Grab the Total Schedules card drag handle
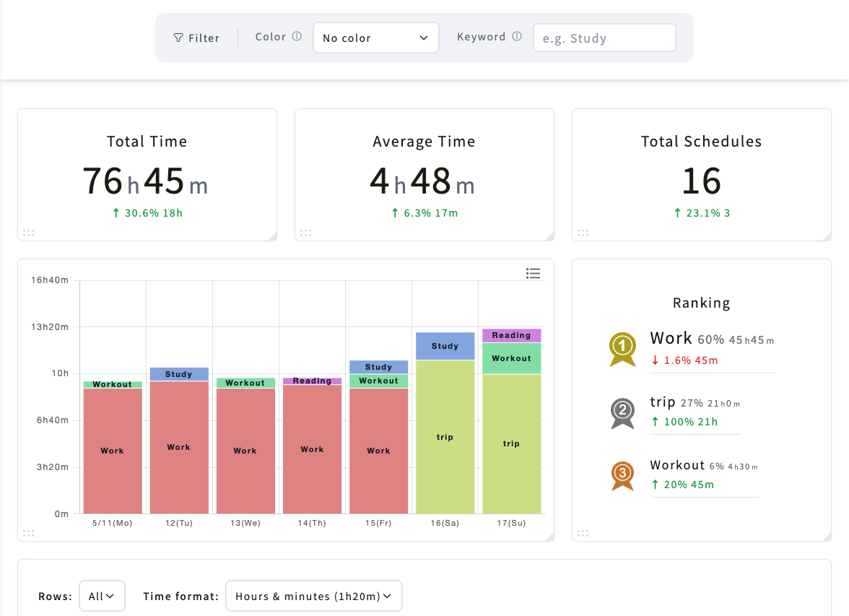The height and width of the screenshot is (616, 849). pos(583,233)
